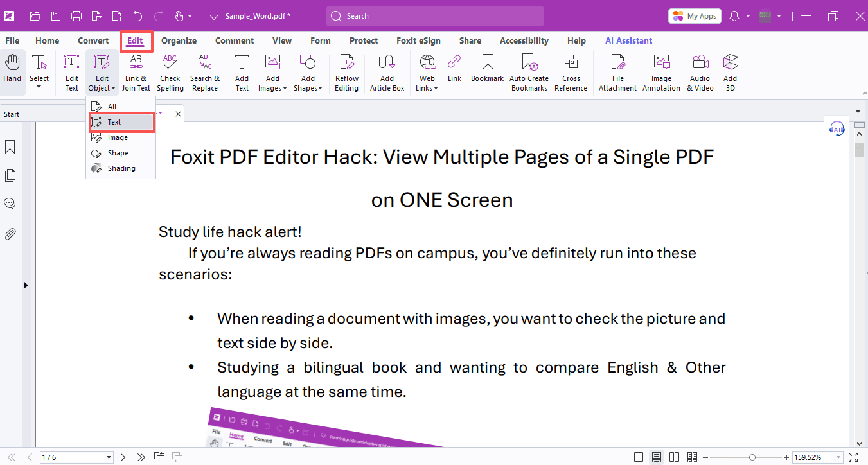
Task: Insert a Link with the chain icon
Action: pyautogui.click(x=454, y=69)
